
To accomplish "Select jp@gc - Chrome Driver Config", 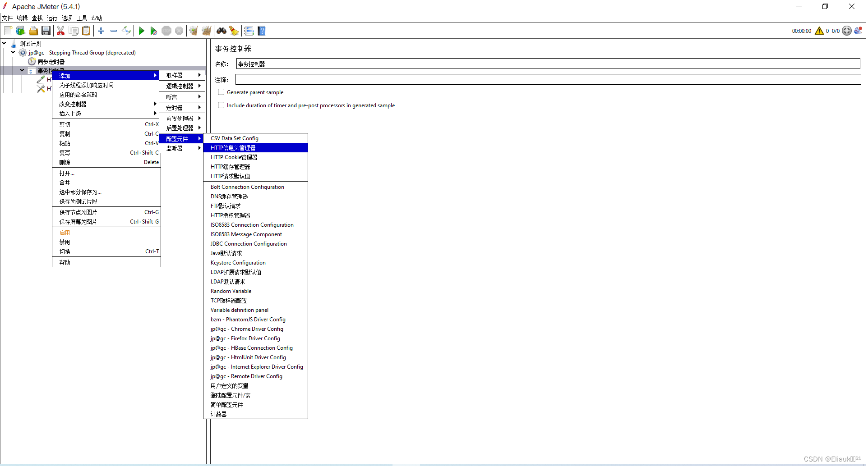I will (256, 329).
